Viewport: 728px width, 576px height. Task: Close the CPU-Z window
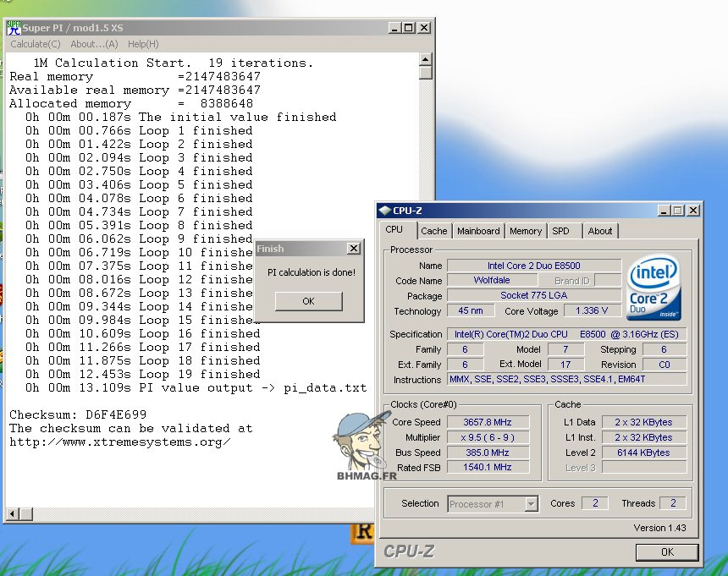(693, 211)
